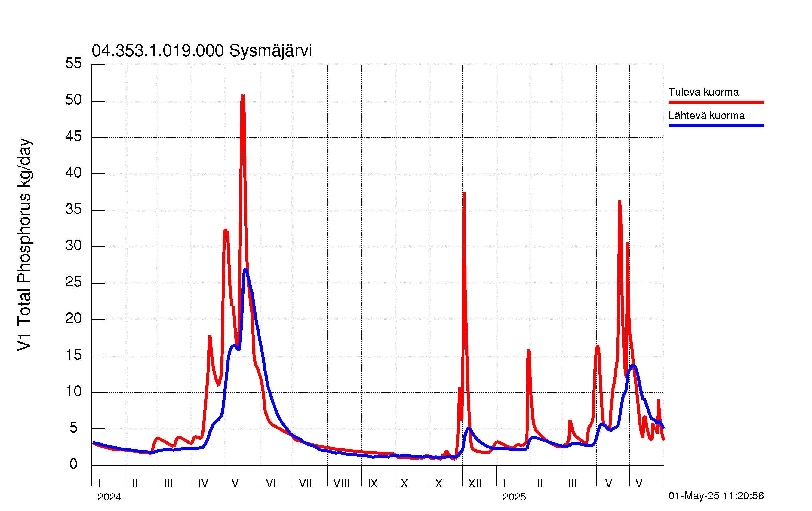Select the 'Tuleva kuorma' legend label
Screen dimensions: 812x511
pos(704,92)
